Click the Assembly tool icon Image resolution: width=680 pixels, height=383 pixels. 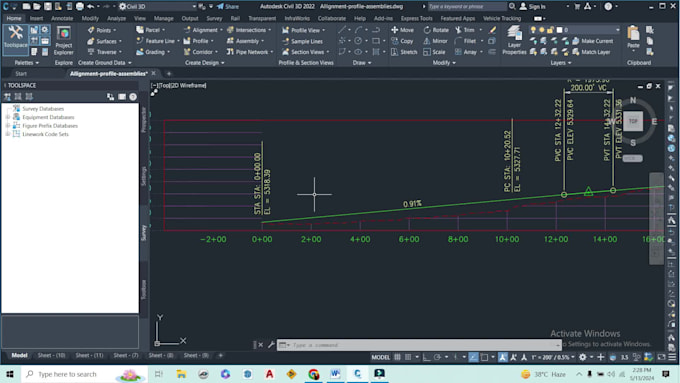pyautogui.click(x=230, y=41)
